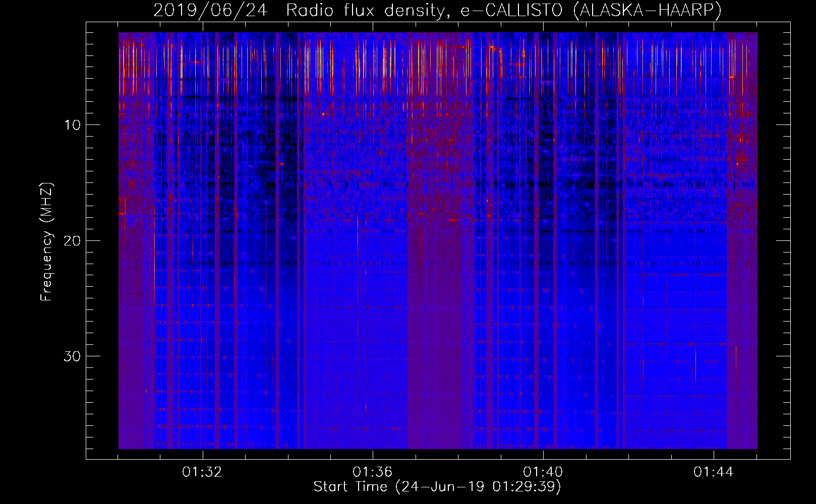Click the 30 frequency tick label
Image resolution: width=816 pixels, height=504 pixels.
[73, 356]
